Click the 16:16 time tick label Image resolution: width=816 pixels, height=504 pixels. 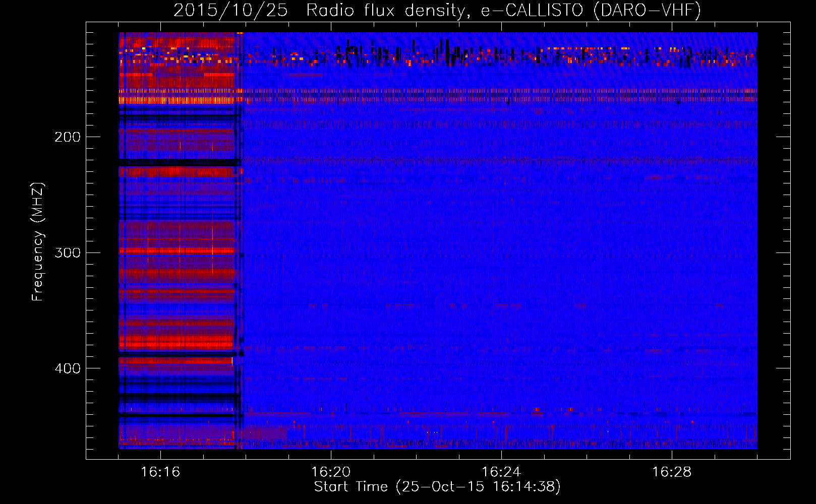pos(160,472)
